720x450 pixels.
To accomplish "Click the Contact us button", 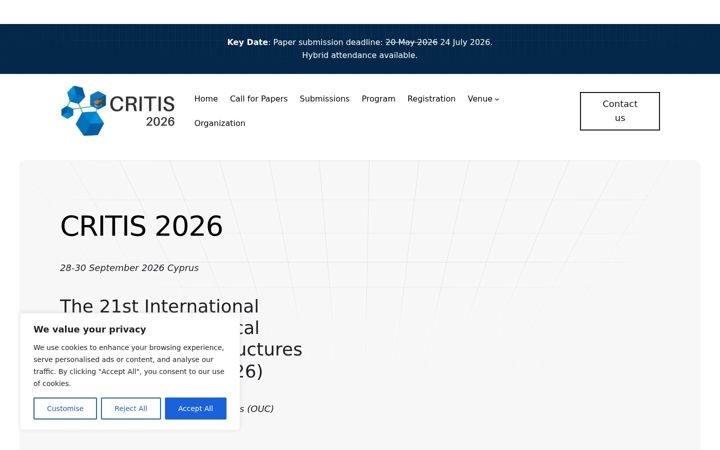I will click(x=619, y=111).
